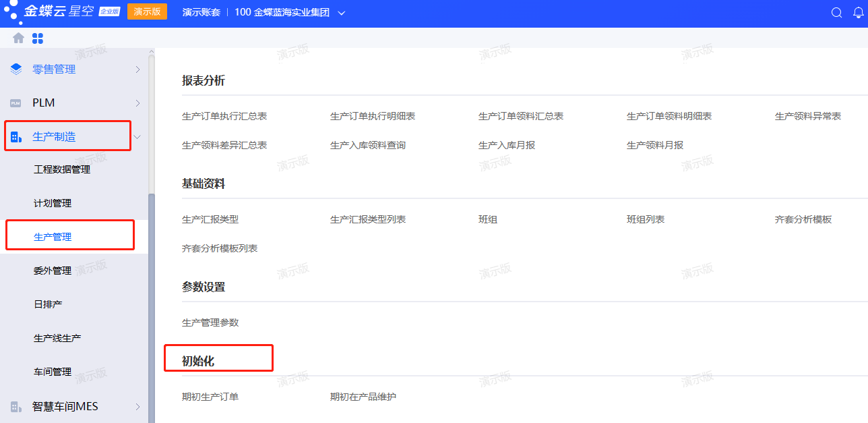Screen dimensions: 868x423
Task: Click the Home icon in the top-left corner
Action: click(x=18, y=38)
